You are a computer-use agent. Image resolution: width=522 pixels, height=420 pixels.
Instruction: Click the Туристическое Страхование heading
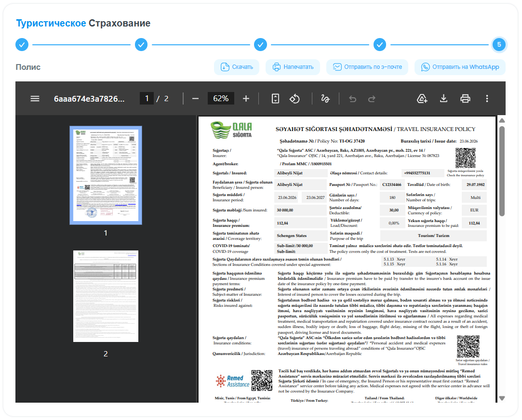click(83, 23)
